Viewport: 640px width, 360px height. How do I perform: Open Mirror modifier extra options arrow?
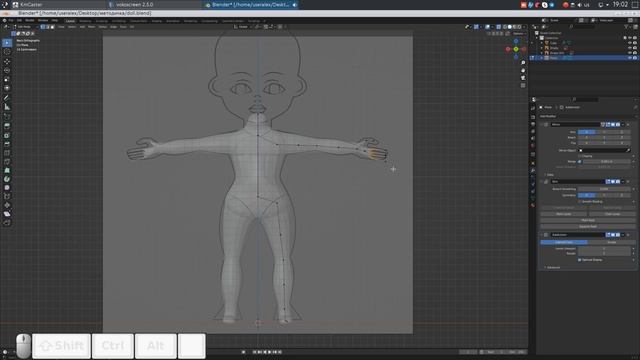pos(623,124)
